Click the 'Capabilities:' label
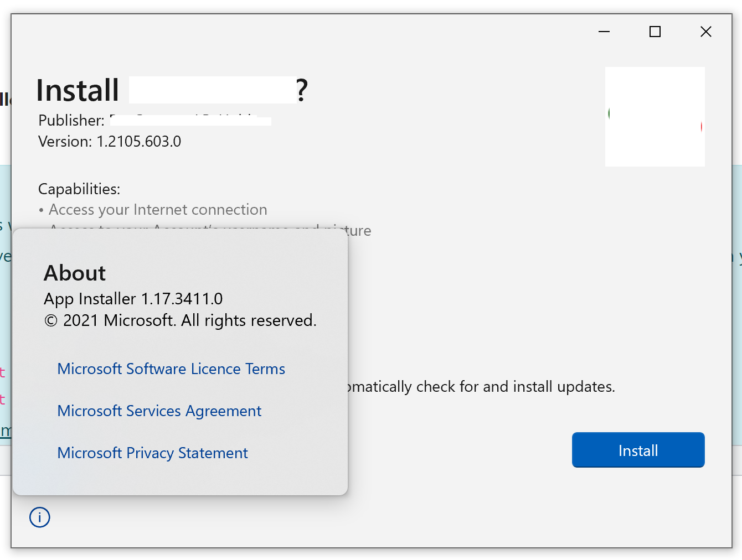The height and width of the screenshot is (560, 742). (x=79, y=189)
